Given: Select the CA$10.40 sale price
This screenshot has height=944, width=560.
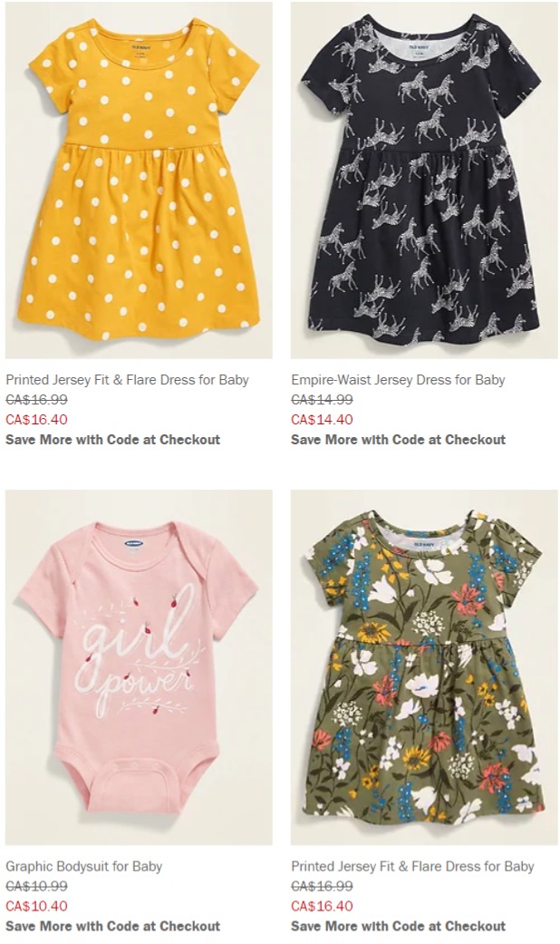Looking at the screenshot, I should (x=36, y=906).
